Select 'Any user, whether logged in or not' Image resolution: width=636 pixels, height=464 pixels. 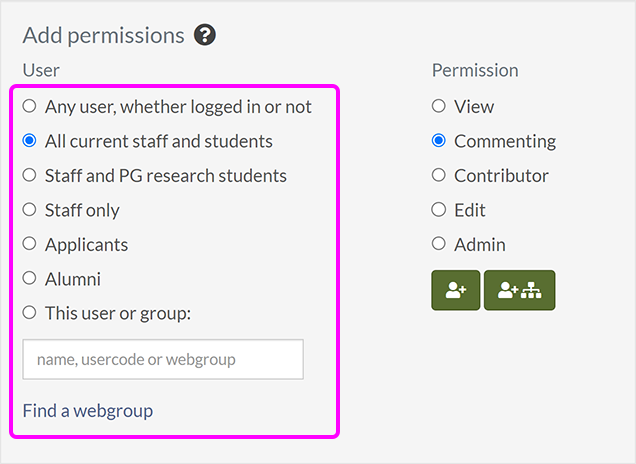pyautogui.click(x=30, y=106)
